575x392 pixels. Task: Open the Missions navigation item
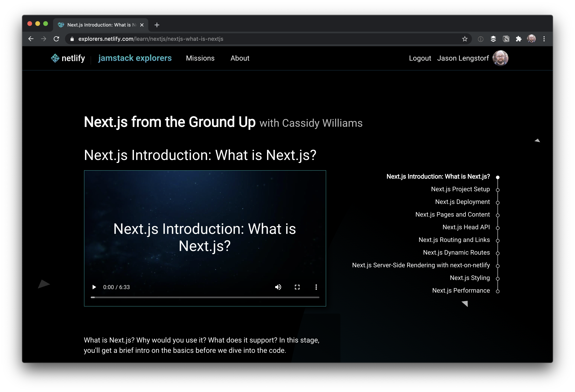200,58
